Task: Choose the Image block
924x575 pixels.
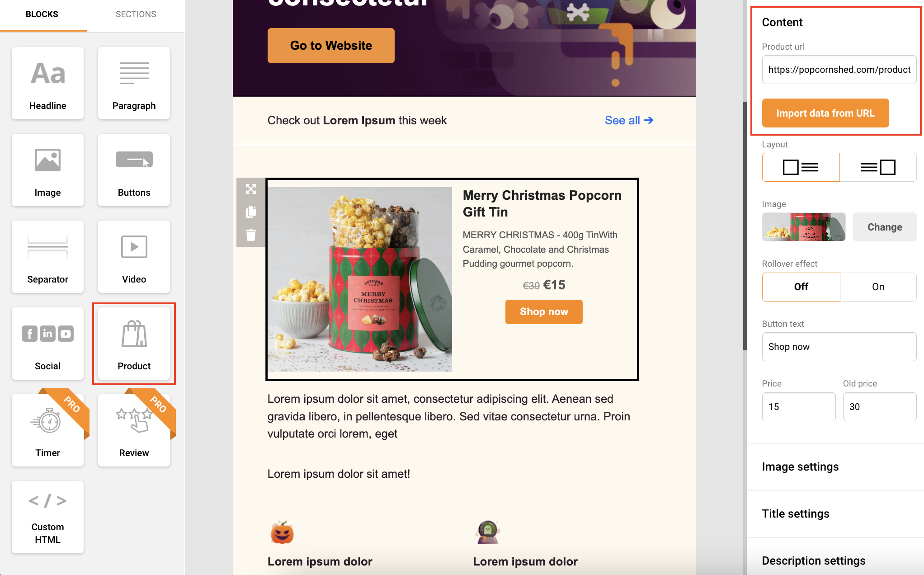Action: [47, 170]
